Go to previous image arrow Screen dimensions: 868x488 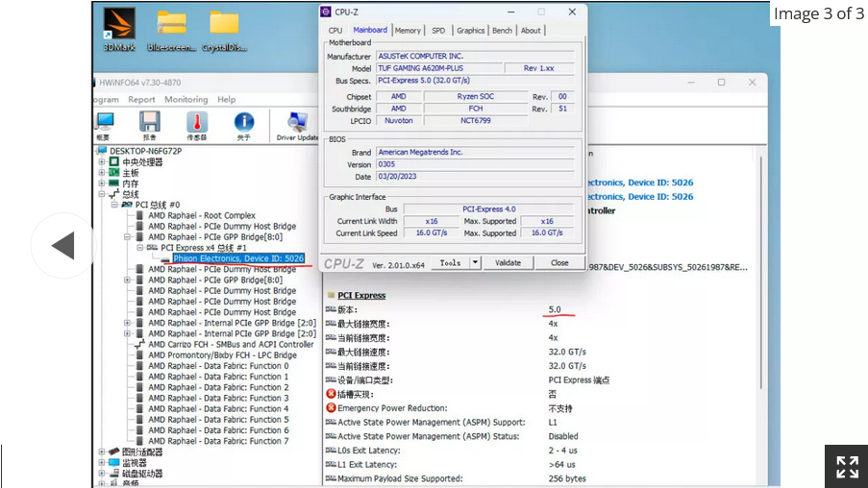(x=63, y=245)
